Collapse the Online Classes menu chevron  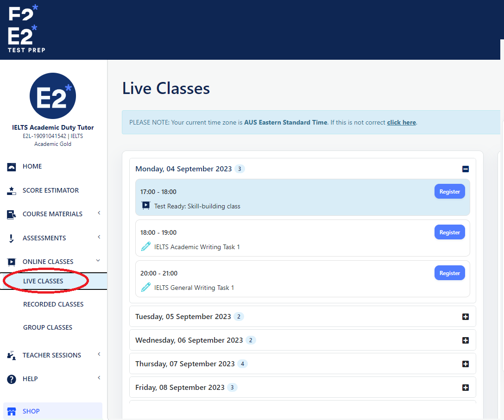[x=98, y=261]
